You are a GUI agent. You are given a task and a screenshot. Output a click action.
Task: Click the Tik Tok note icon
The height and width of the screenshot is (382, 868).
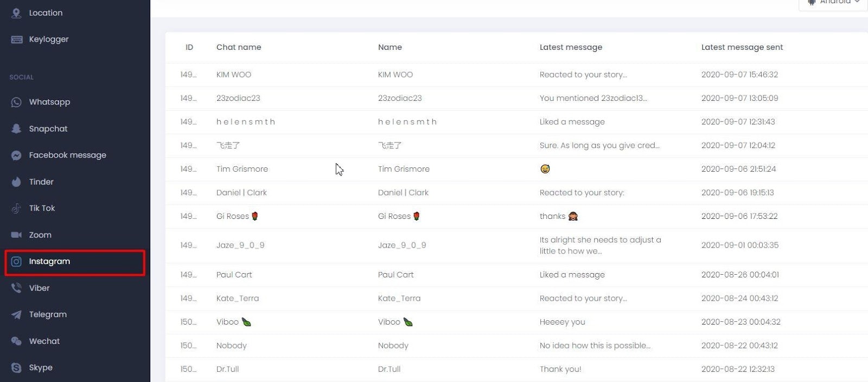click(16, 209)
